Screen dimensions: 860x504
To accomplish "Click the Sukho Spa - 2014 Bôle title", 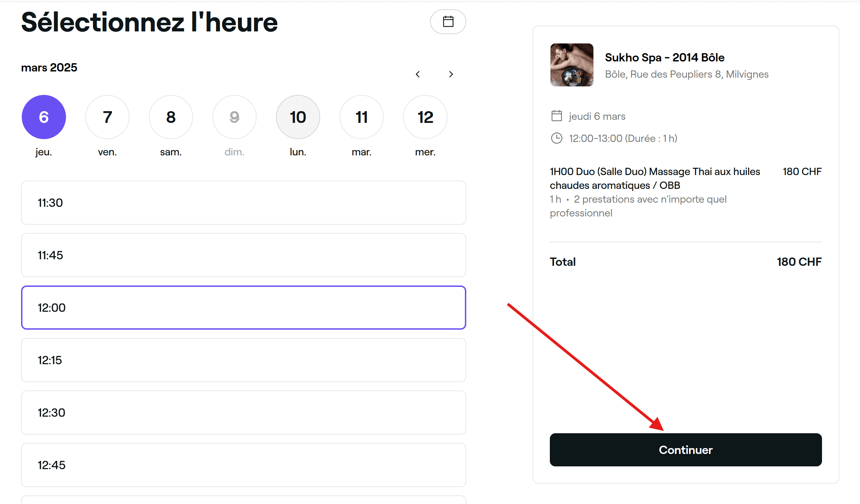I will pos(665,57).
